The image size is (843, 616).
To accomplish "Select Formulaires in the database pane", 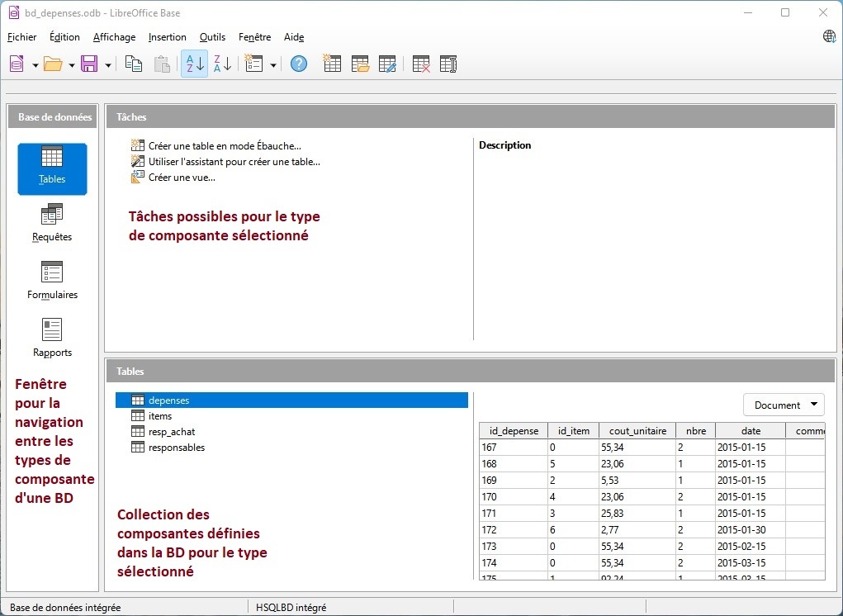I will (52, 281).
